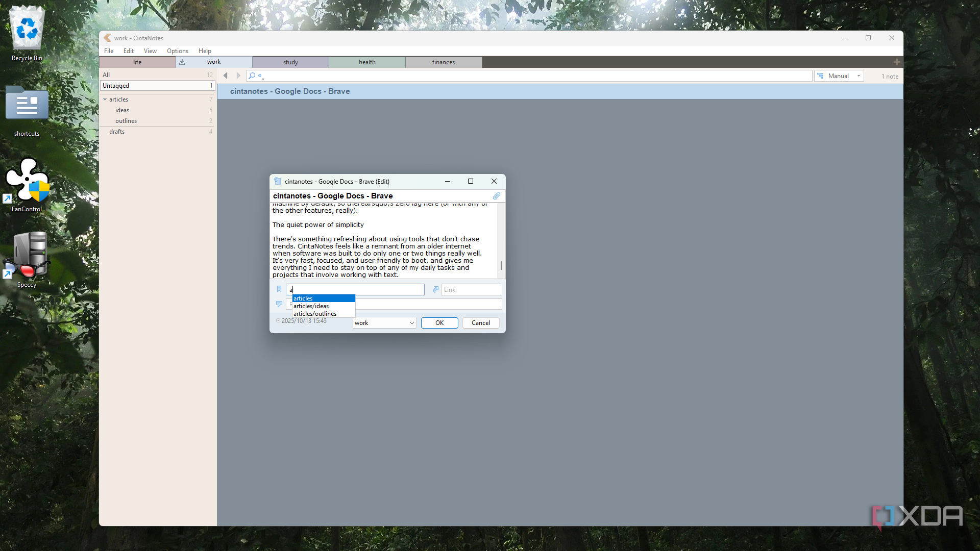Click the main search input field
The image size is (980, 551).
[529, 76]
